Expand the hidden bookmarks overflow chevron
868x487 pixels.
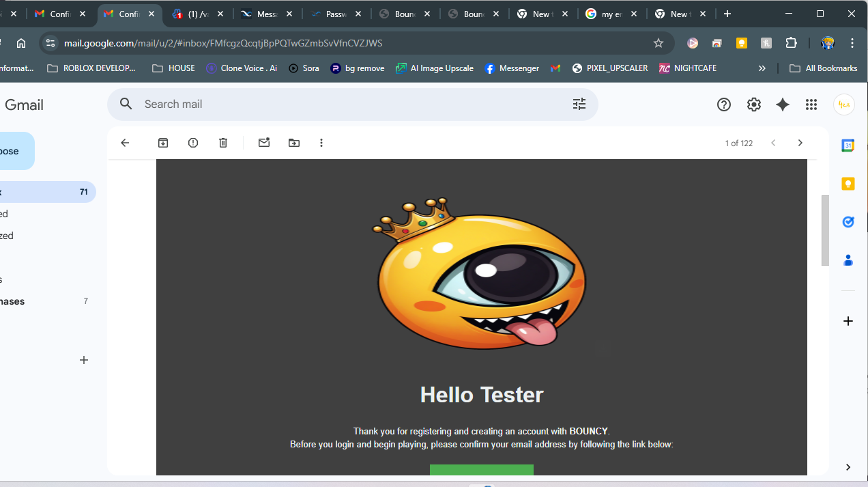coord(762,68)
